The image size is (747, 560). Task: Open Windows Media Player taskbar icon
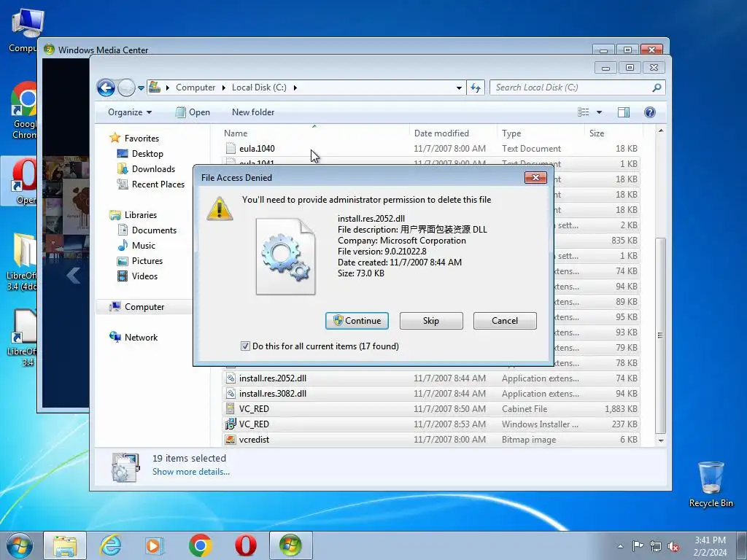click(x=154, y=545)
